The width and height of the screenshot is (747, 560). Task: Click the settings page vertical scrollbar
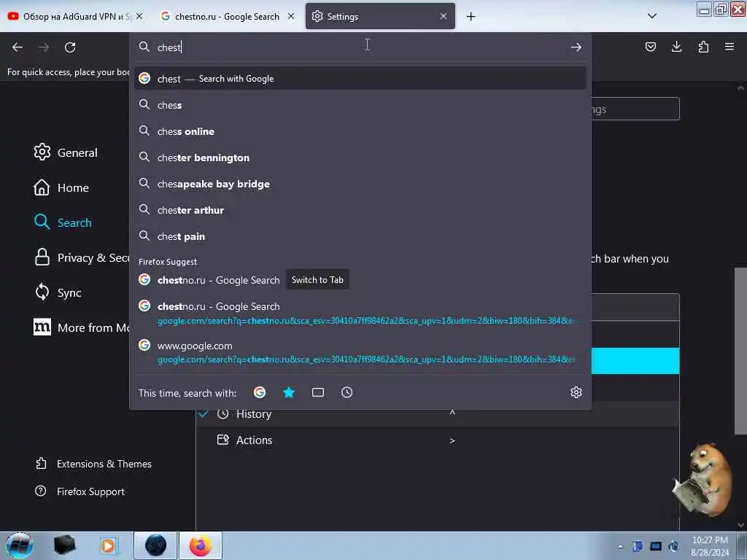click(x=741, y=351)
